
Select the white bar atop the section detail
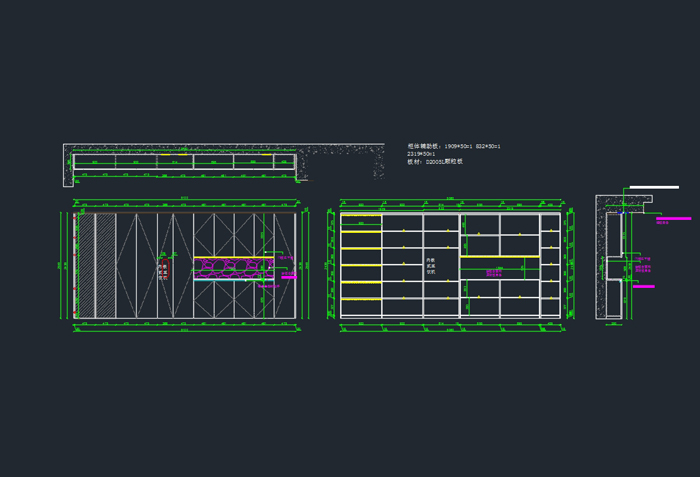click(x=654, y=187)
